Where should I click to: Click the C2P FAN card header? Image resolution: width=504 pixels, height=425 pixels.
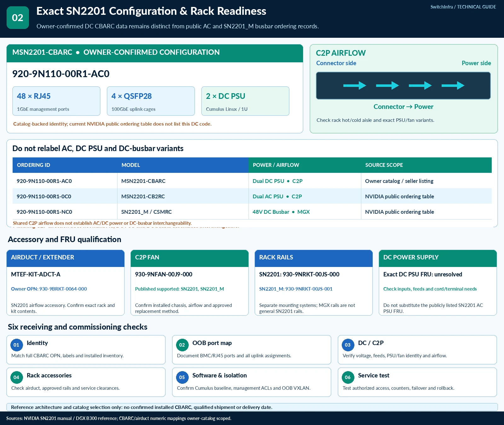click(190, 258)
